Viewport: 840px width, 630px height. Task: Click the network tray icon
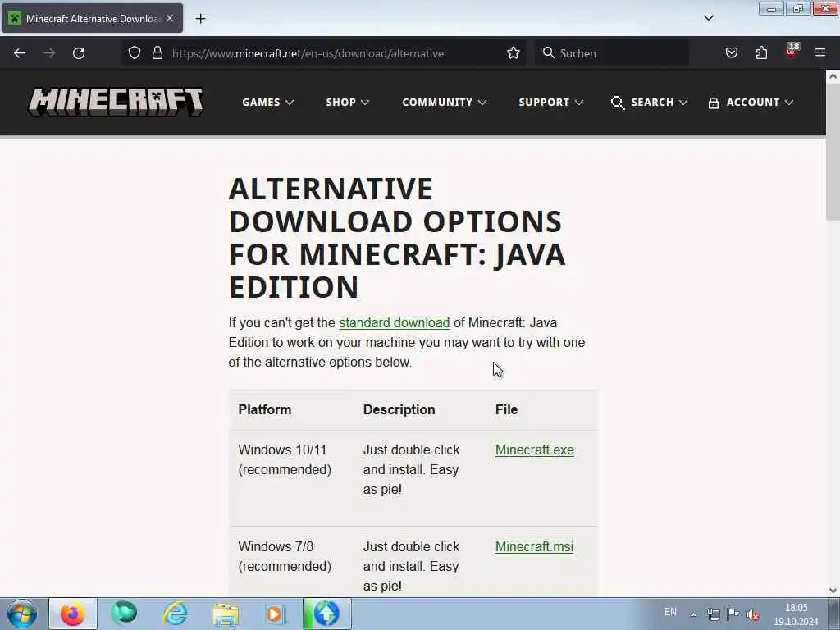[713, 614]
